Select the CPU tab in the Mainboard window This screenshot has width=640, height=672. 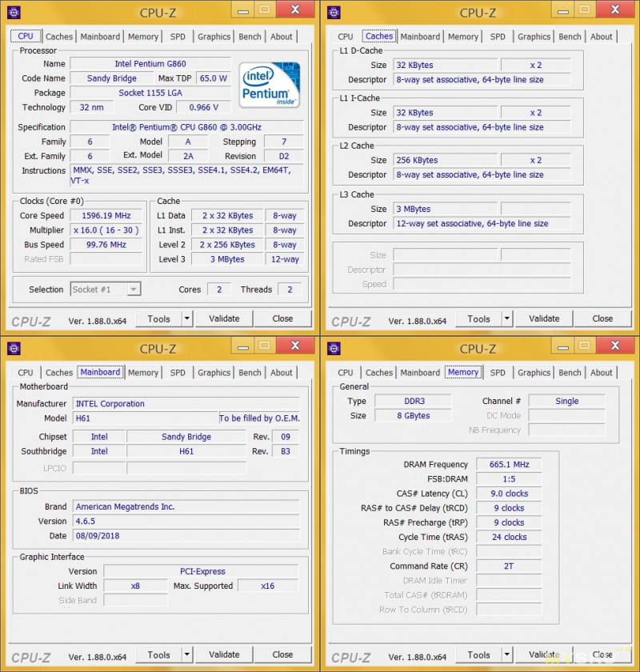pyautogui.click(x=26, y=373)
